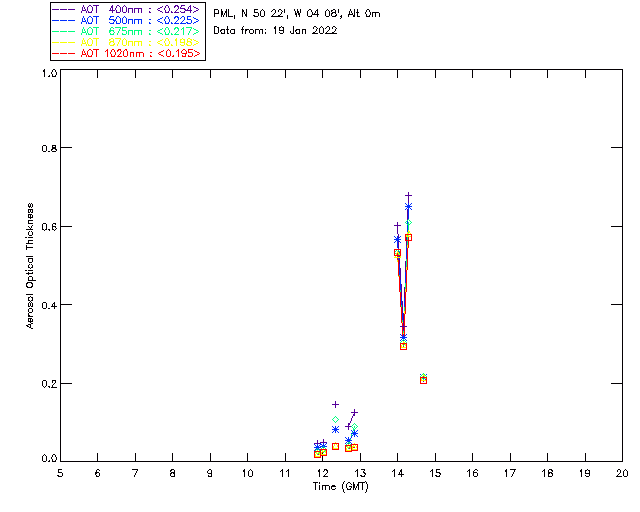Click the AOT 500nm legend entry
Image resolution: width=640 pixels, height=512 pixels.
(x=126, y=20)
